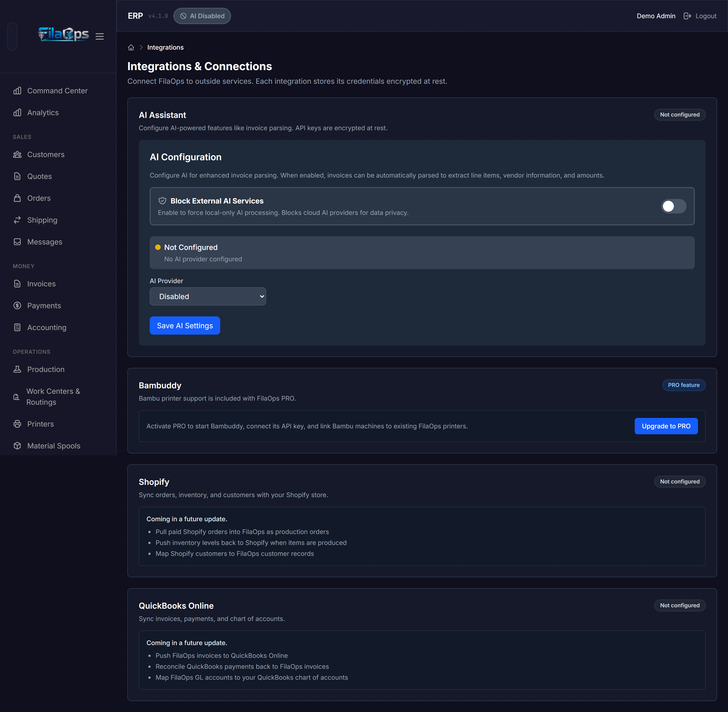This screenshot has width=728, height=712.
Task: Click the Integrations & Connections heading
Action: coord(200,66)
